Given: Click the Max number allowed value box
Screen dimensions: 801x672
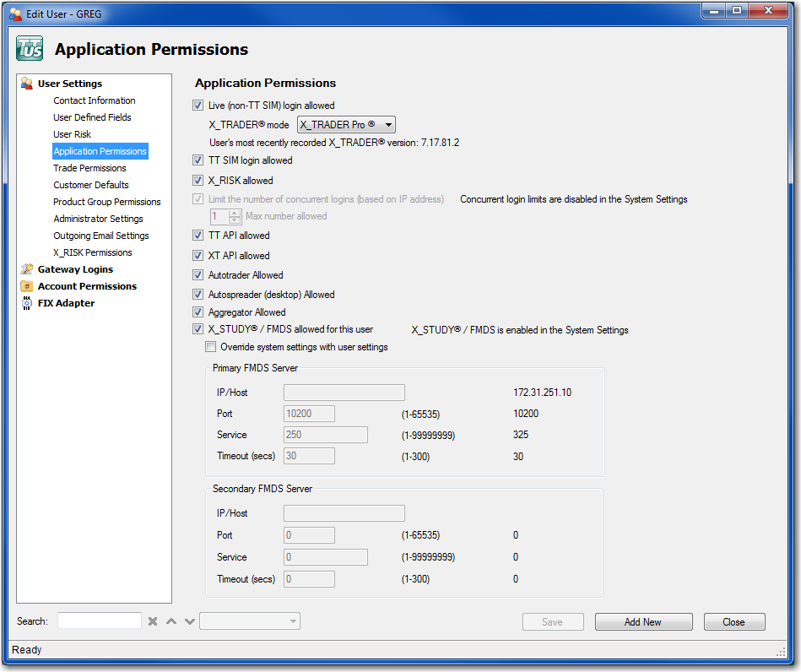Looking at the screenshot, I should click(x=219, y=216).
